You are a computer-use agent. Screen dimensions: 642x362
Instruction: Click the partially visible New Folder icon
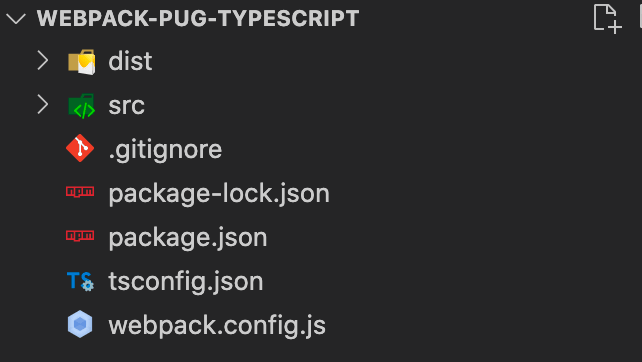click(x=639, y=16)
